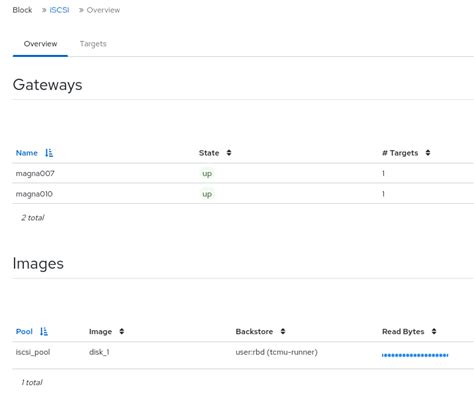
Task: Click the Read Bytes sparkline for disk_1
Action: pos(415,355)
